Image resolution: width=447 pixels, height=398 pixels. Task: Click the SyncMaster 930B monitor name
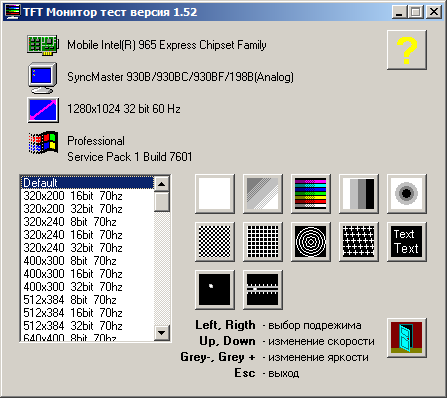click(x=180, y=77)
